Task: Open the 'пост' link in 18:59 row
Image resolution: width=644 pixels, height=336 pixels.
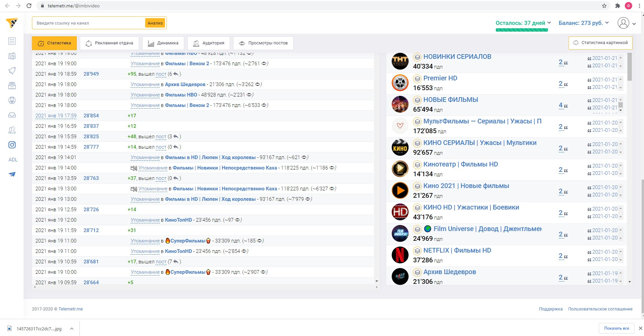Action: point(161,74)
